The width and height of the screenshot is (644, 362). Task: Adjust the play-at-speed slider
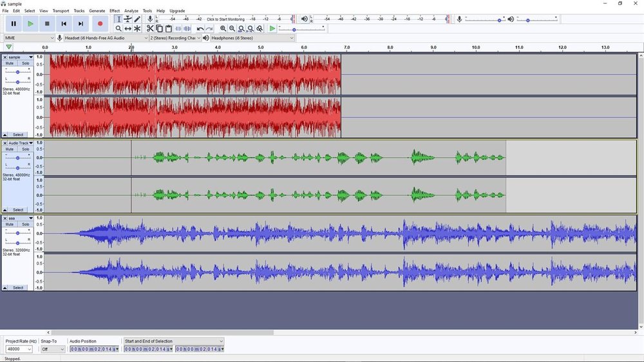[302, 29]
